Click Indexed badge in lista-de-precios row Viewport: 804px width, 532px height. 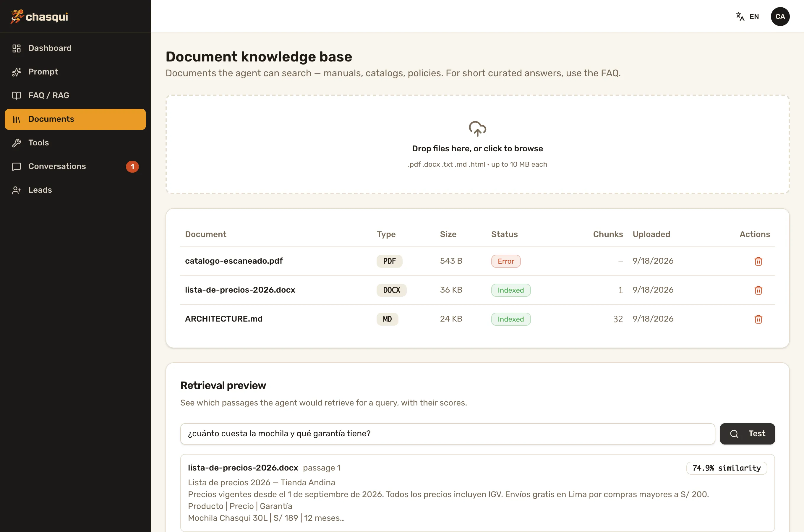(x=510, y=290)
